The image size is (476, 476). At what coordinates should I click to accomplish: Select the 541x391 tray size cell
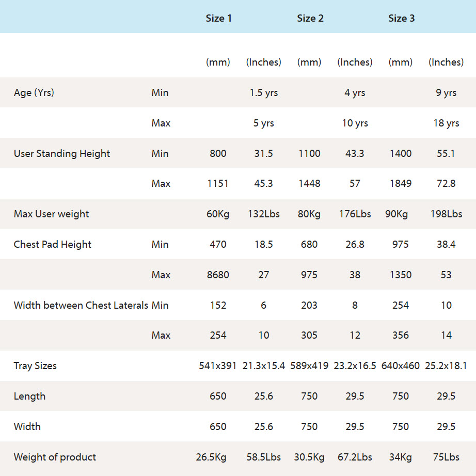(218, 366)
